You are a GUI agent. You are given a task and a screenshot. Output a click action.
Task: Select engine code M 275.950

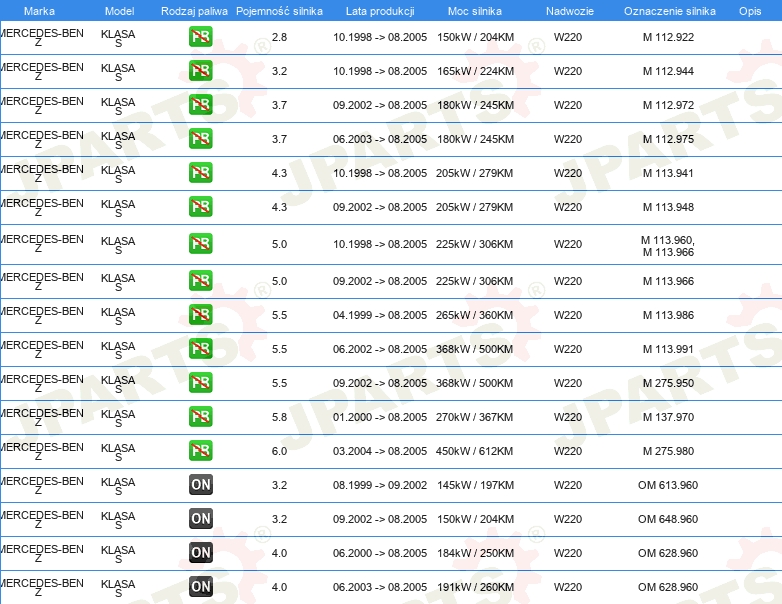[668, 383]
